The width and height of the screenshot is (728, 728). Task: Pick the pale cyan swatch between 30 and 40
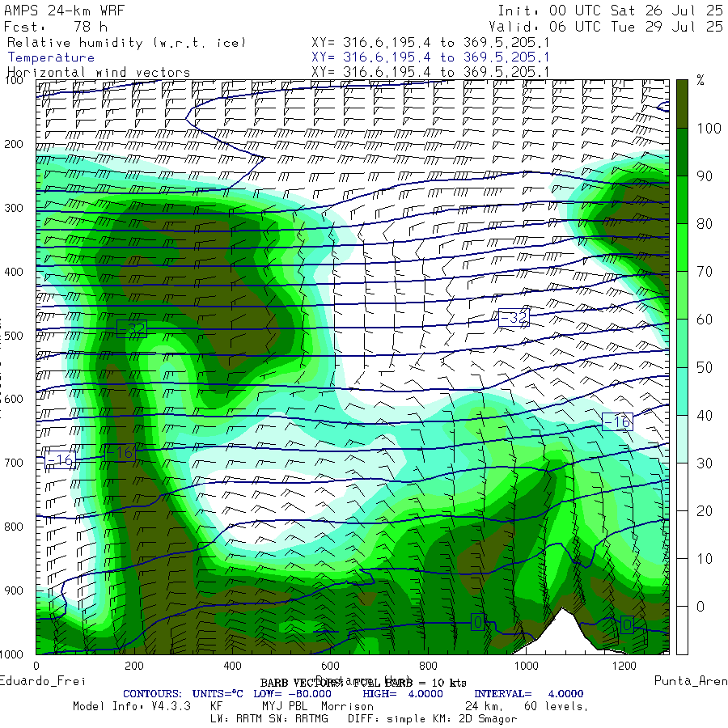682,438
